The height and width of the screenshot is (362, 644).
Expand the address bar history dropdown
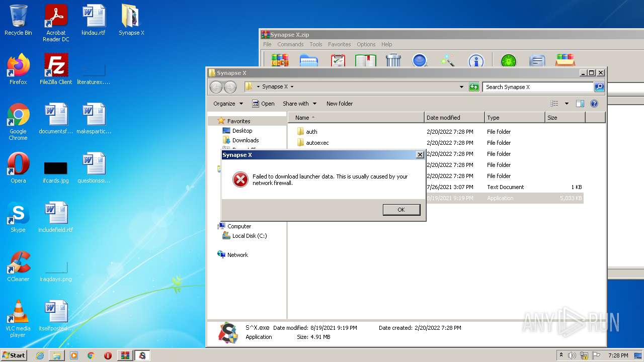click(x=461, y=87)
